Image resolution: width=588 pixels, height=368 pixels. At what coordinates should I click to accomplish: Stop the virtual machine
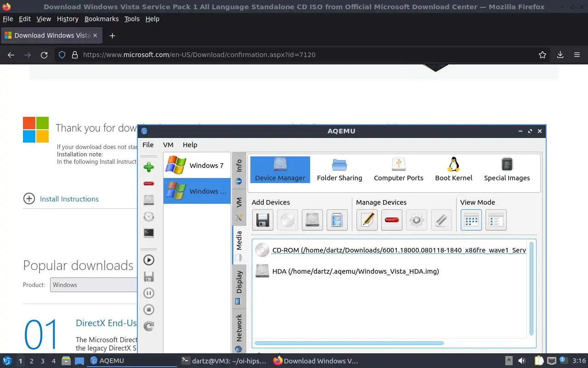point(148,310)
